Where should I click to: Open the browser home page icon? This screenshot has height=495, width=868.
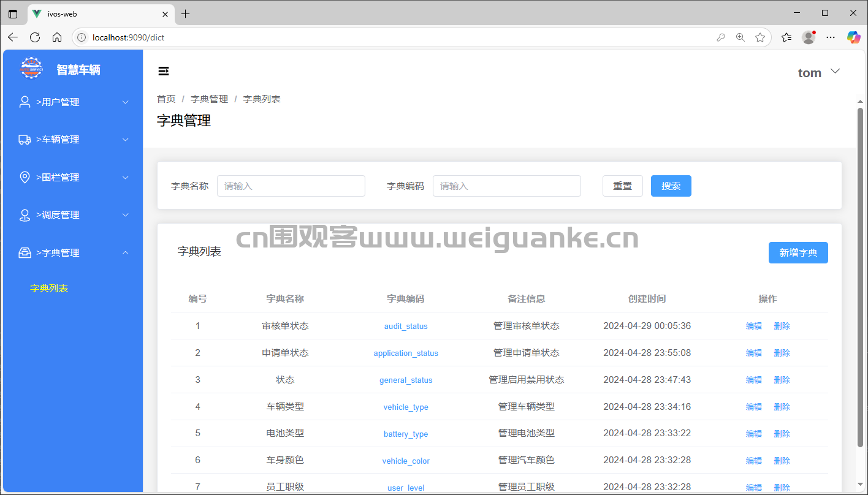(x=57, y=37)
